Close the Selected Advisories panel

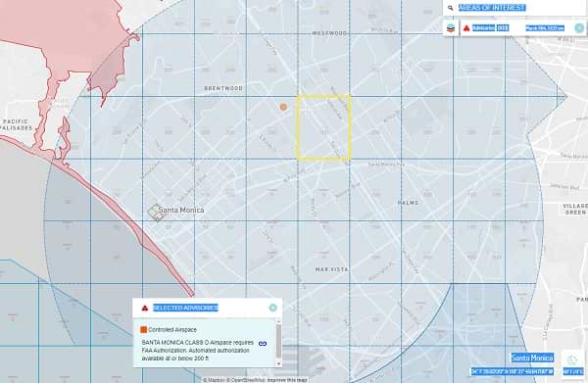(x=273, y=308)
